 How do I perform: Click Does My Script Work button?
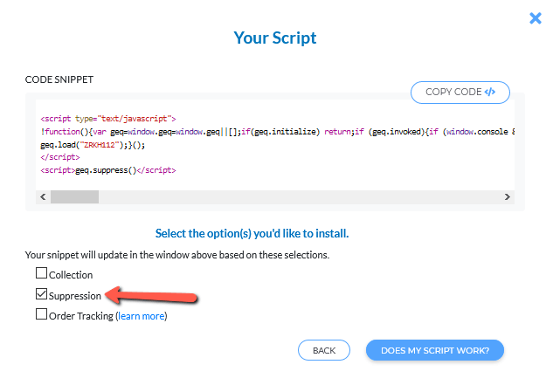point(435,350)
